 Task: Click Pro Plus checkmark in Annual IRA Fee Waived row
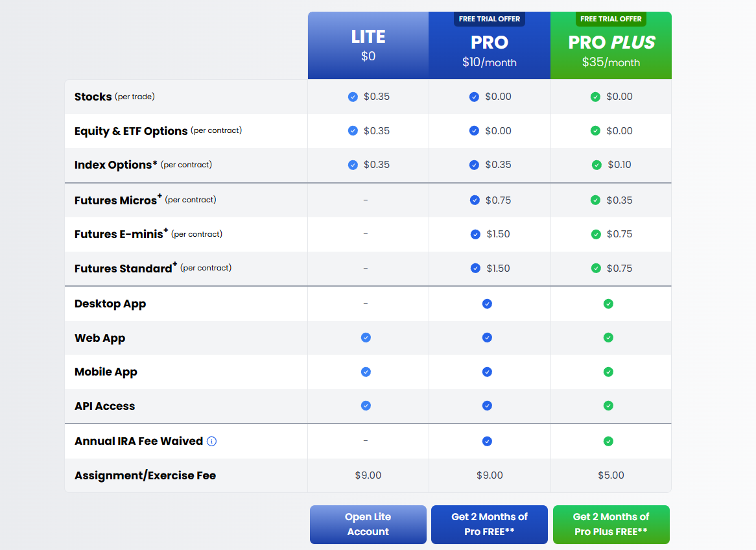pyautogui.click(x=608, y=442)
